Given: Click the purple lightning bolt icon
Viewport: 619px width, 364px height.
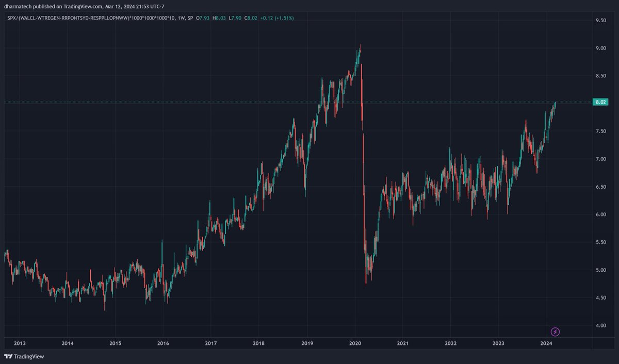Looking at the screenshot, I should (555, 332).
